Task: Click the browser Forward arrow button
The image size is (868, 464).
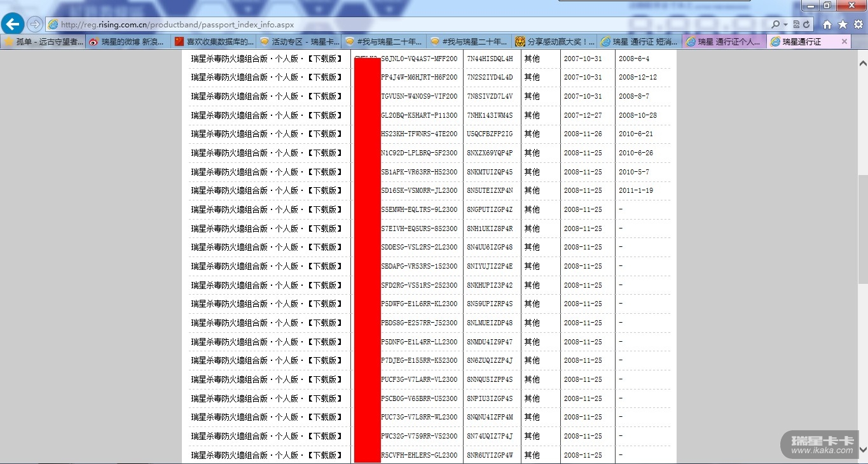Action: [x=35, y=24]
